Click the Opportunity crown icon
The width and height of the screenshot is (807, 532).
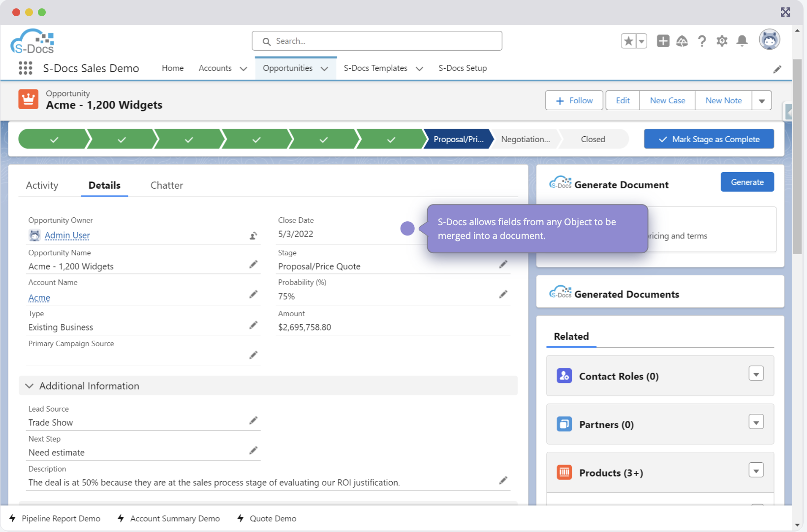[x=28, y=99]
